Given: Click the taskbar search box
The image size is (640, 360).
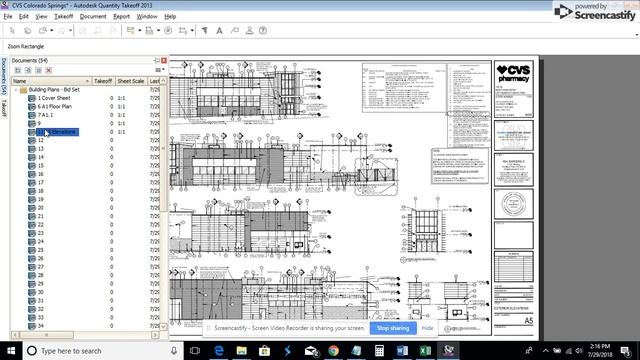Looking at the screenshot, I should 102,351.
